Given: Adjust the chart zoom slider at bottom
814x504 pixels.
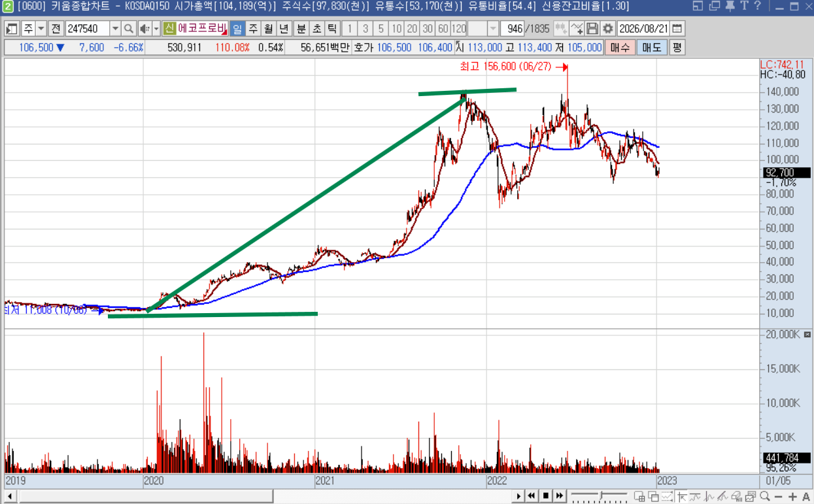Looking at the screenshot, I should point(602,496).
